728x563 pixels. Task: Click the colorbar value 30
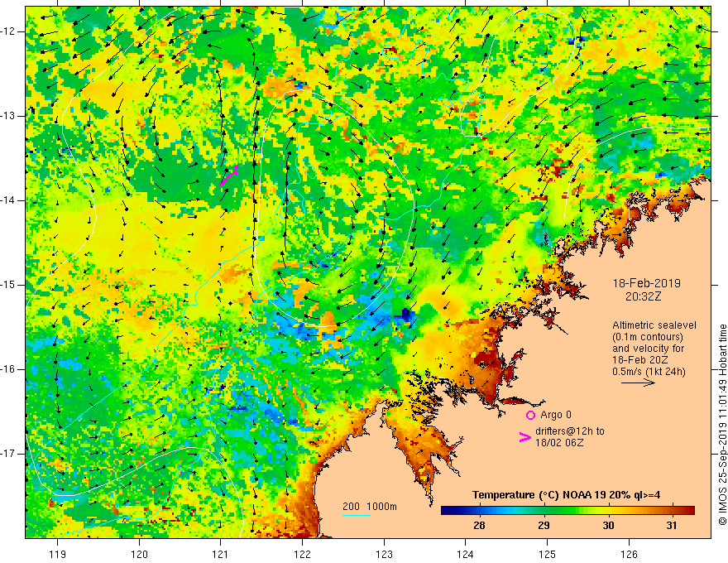(608, 526)
